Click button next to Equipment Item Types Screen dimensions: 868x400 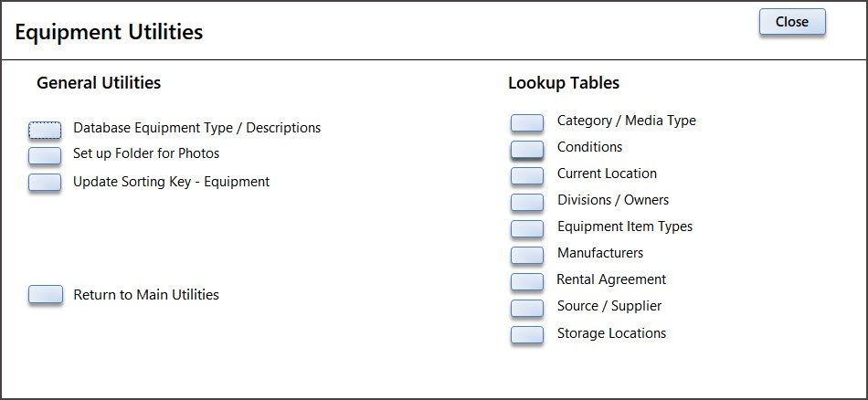[x=527, y=227]
